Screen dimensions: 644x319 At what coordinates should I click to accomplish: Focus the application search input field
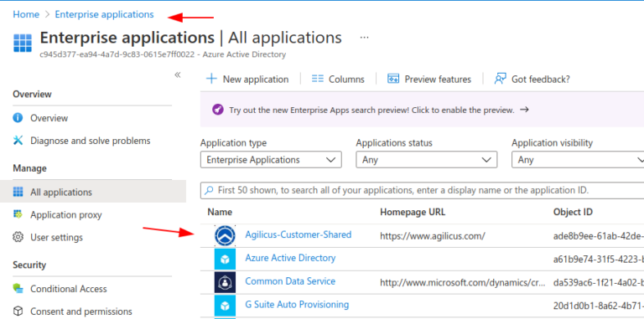[423, 191]
